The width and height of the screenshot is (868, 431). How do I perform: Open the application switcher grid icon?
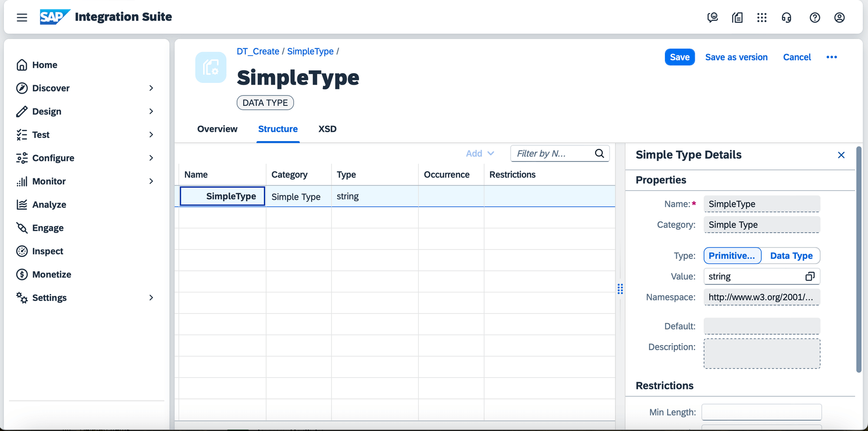[762, 18]
